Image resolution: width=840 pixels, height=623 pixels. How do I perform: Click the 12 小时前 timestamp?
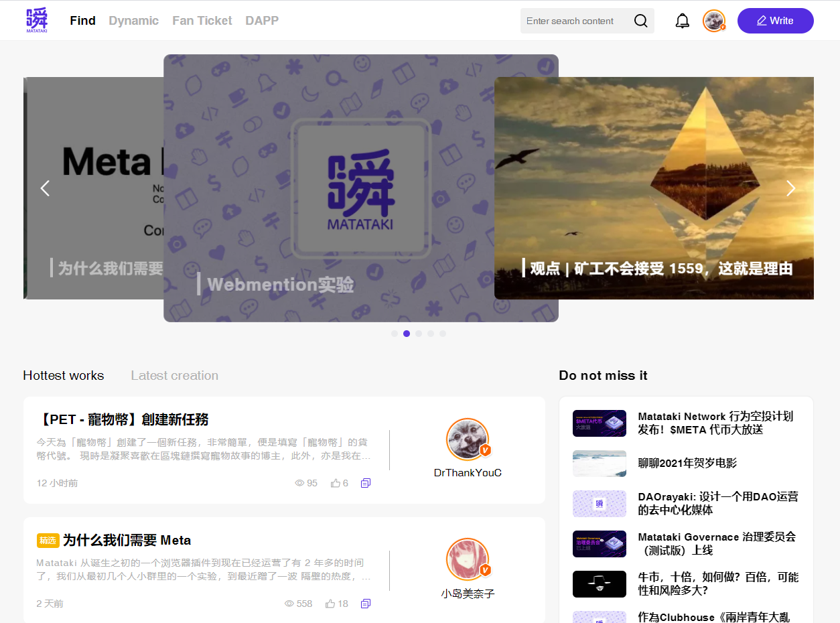click(57, 483)
